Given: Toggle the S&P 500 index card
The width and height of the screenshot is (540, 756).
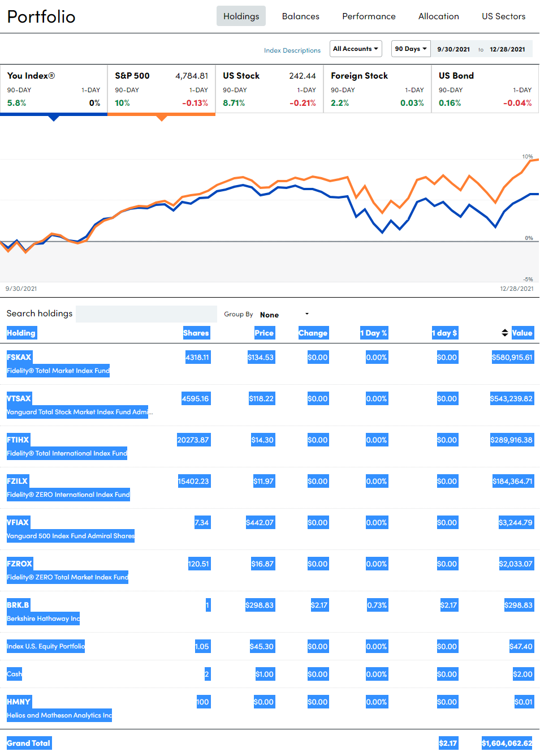Looking at the screenshot, I should click(x=161, y=89).
